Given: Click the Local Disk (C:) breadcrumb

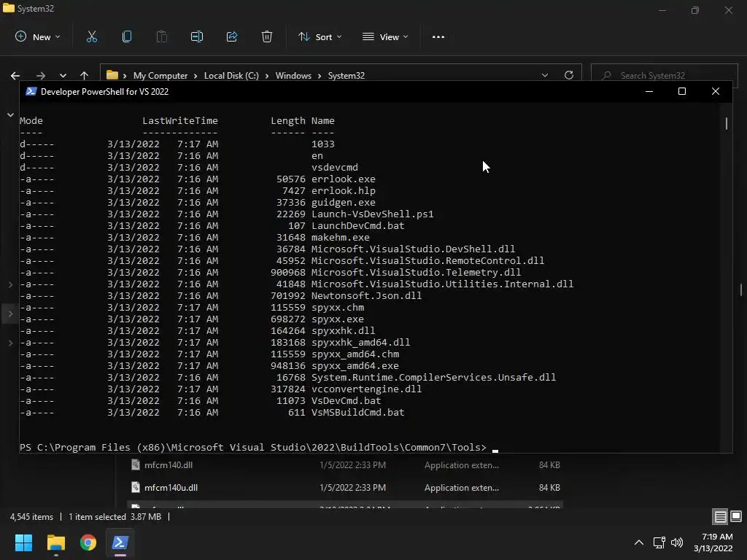Looking at the screenshot, I should point(231,75).
